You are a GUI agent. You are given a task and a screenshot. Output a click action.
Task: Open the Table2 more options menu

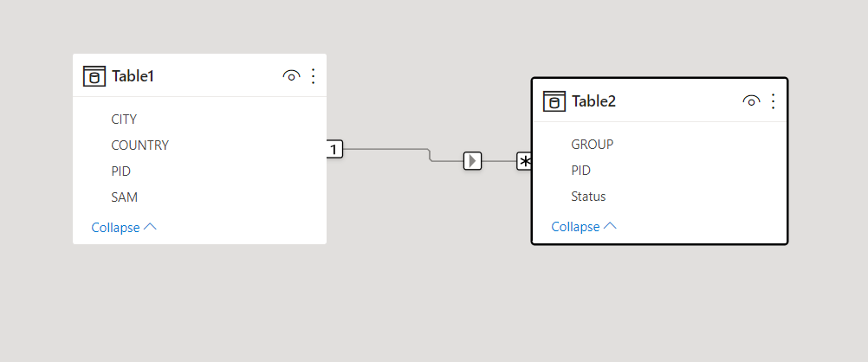click(x=774, y=100)
